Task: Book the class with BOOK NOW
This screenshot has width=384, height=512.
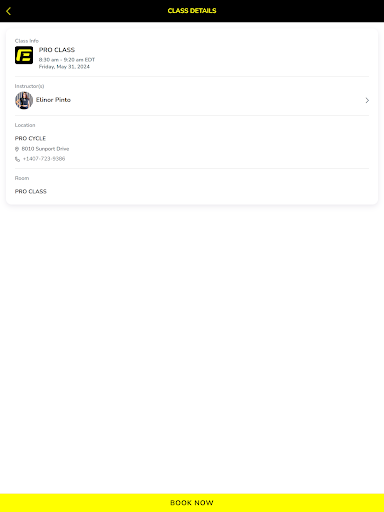Action: click(x=192, y=503)
